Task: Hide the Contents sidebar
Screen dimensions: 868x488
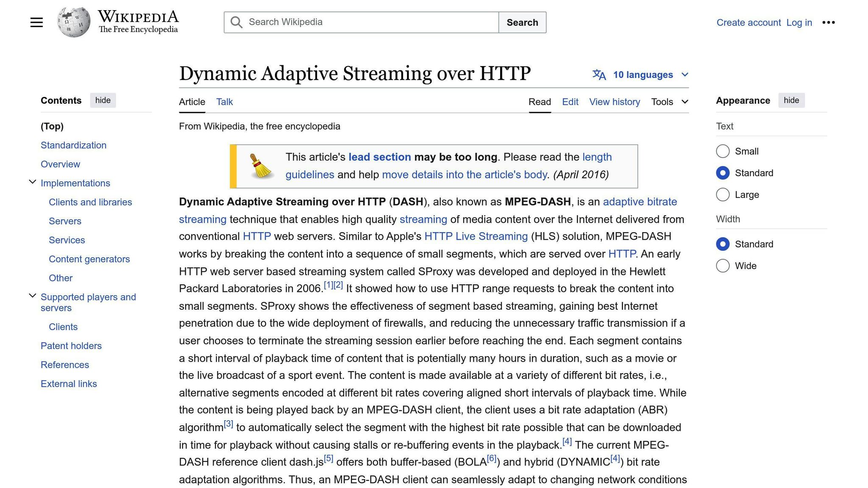Action: (103, 100)
